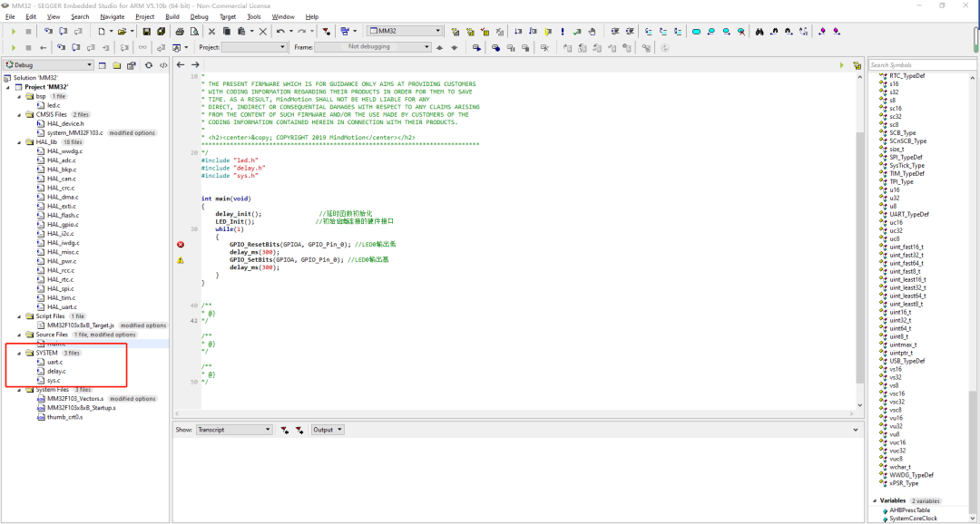
Task: Open the build configuration MM32 combo box
Action: click(405, 31)
